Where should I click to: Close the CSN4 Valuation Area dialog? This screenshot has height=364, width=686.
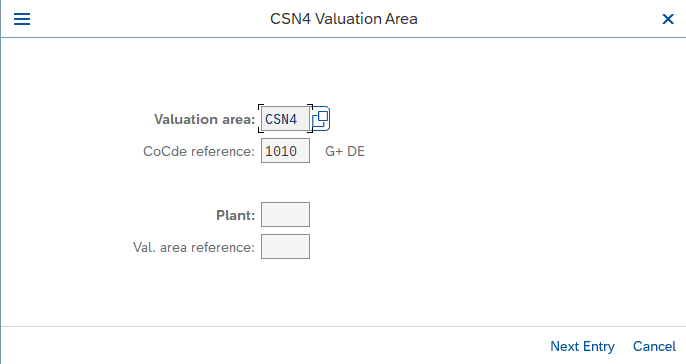(x=668, y=19)
